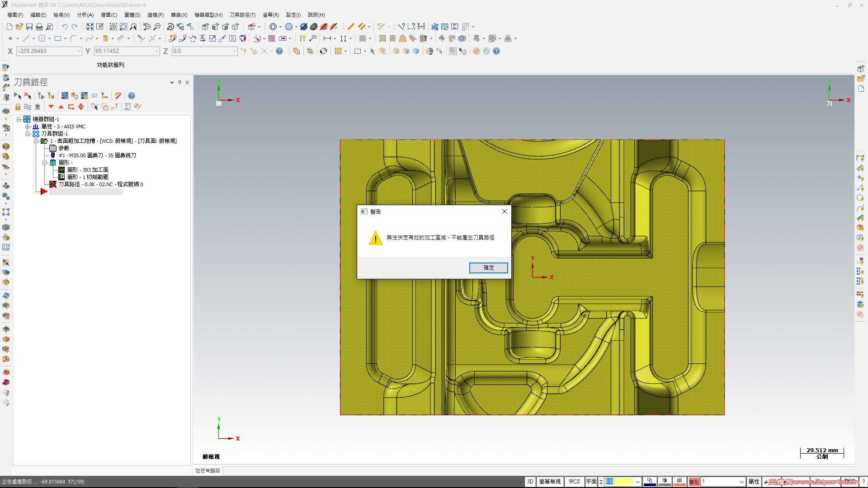Select the 參數 item in operations tree
Screen dimensions: 868x488
pos(64,148)
